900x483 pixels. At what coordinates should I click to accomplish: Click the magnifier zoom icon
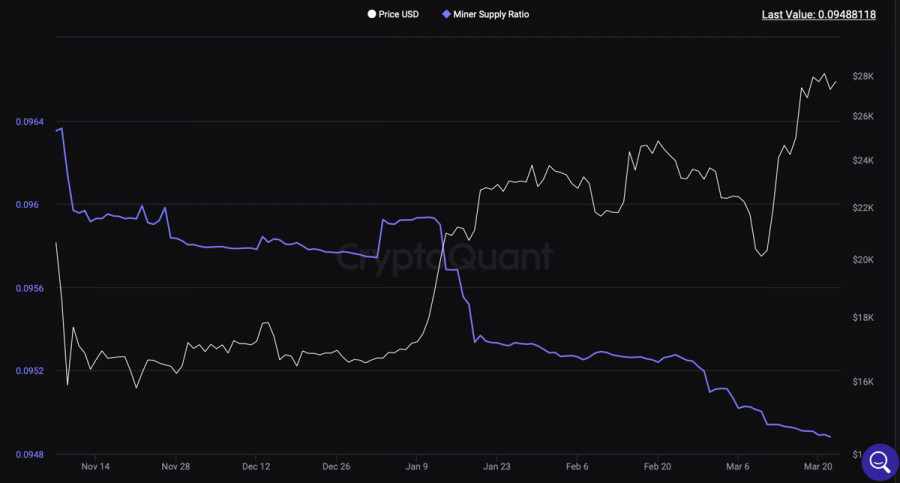(x=880, y=461)
